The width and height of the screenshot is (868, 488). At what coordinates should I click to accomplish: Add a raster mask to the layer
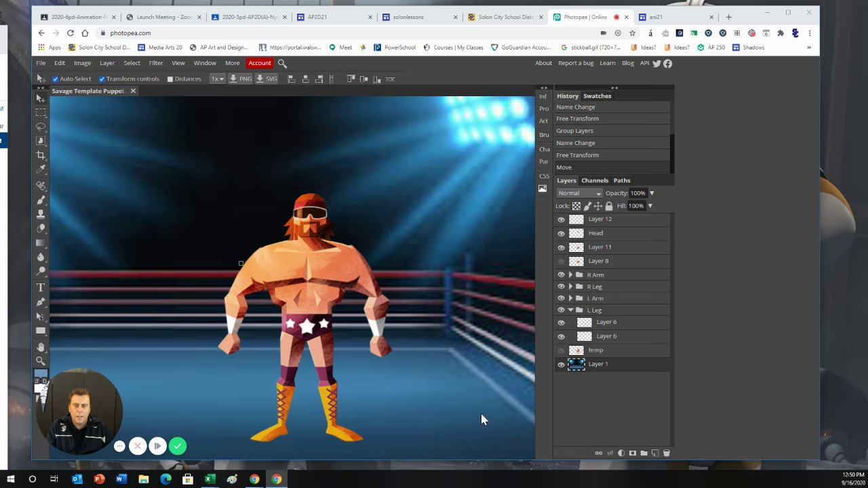[633, 453]
